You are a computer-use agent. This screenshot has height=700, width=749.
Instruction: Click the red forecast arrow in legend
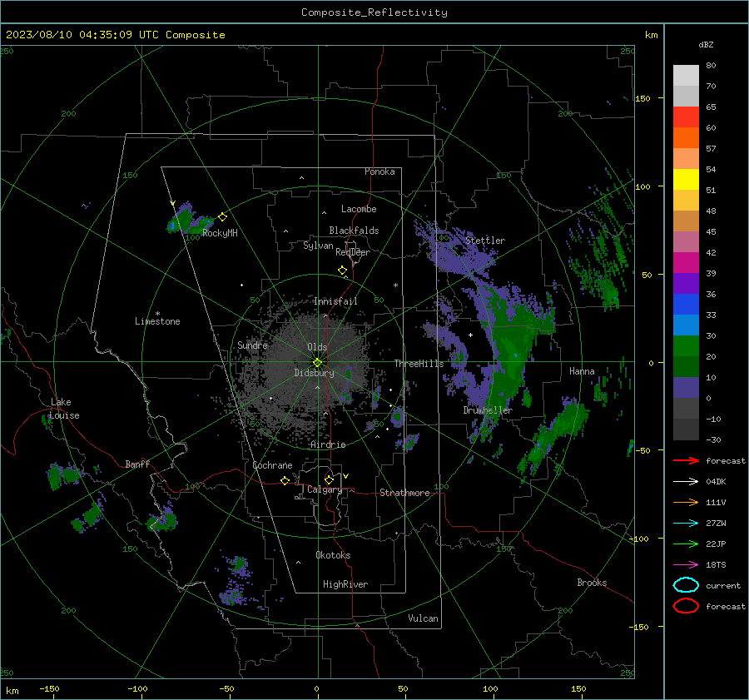coord(686,460)
